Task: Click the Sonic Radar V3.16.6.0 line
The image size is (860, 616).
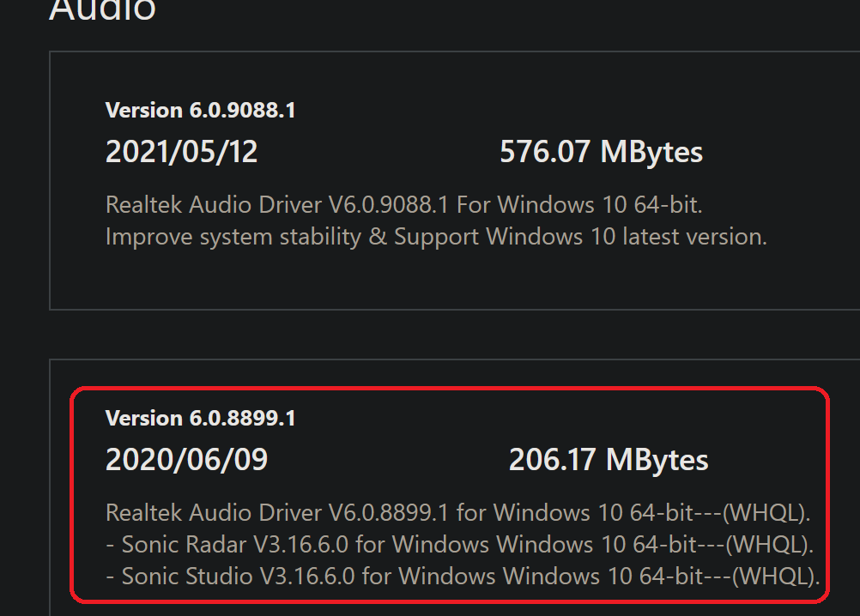Action: (x=460, y=545)
